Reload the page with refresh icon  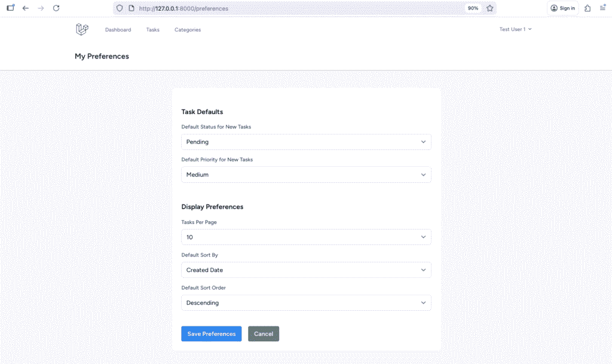pyautogui.click(x=56, y=8)
